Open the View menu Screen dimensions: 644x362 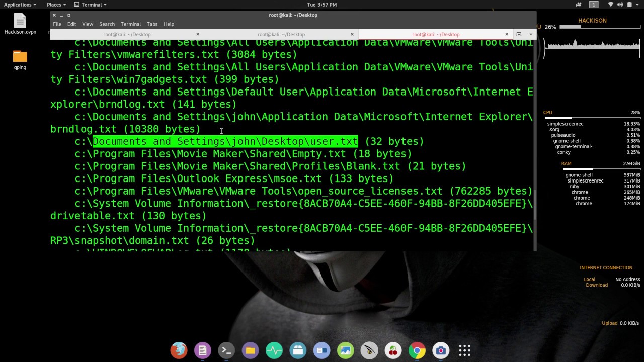click(x=88, y=24)
